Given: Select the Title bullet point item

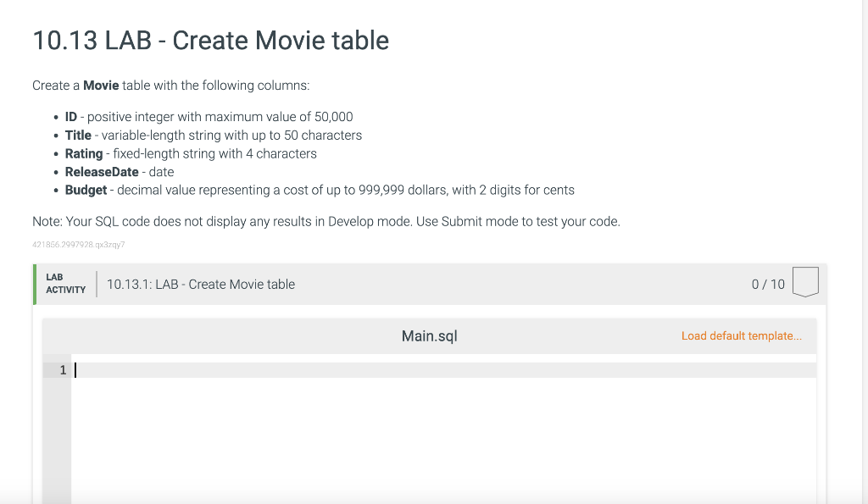Looking at the screenshot, I should tap(213, 135).
